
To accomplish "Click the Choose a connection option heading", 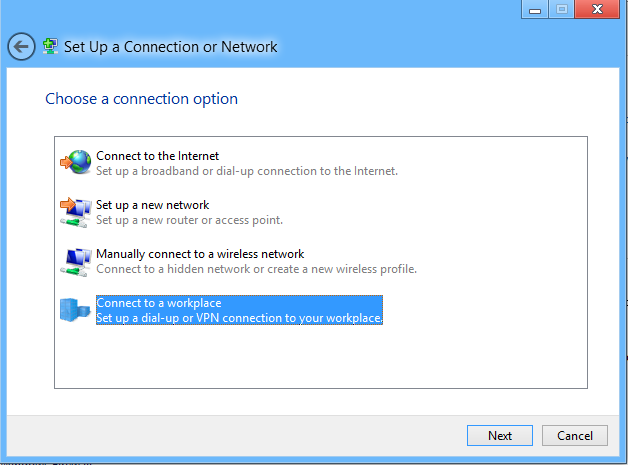I will [141, 99].
